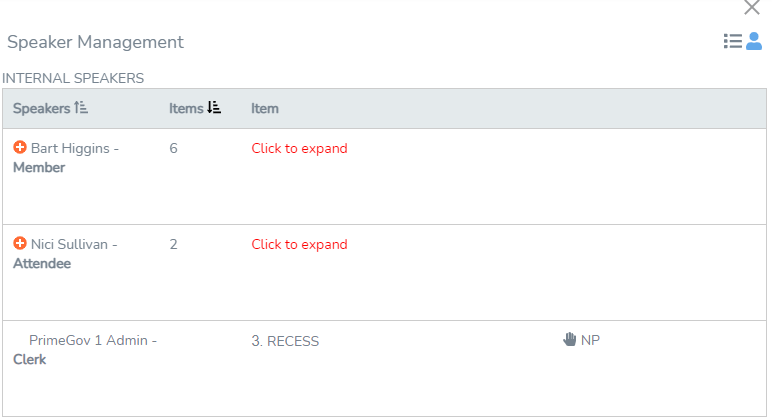Click Bart Higgins speaker name
The image size is (772, 418).
(70, 148)
